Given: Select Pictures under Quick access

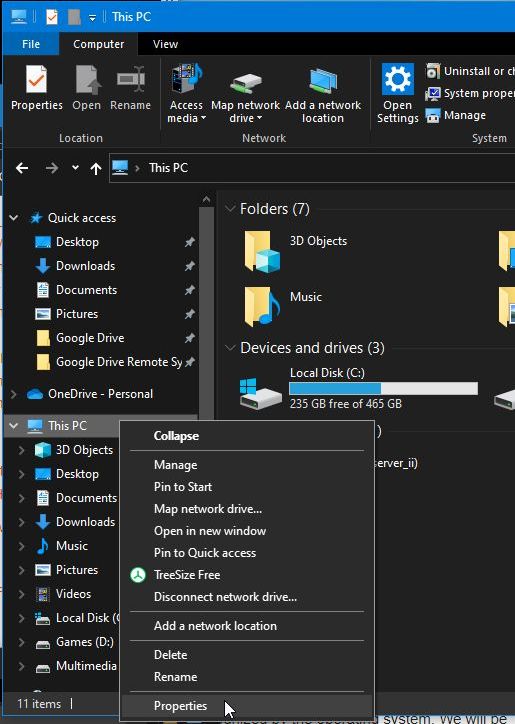Looking at the screenshot, I should point(77,314).
